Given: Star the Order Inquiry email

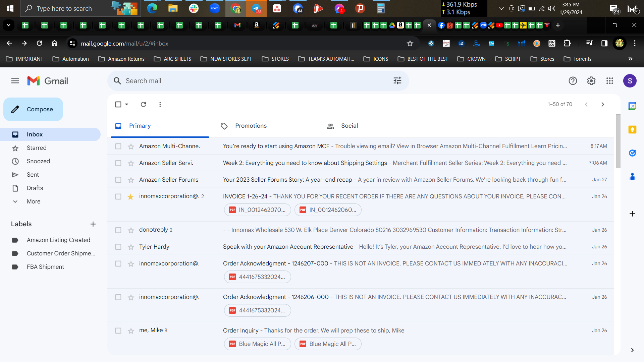Looking at the screenshot, I should (x=131, y=331).
